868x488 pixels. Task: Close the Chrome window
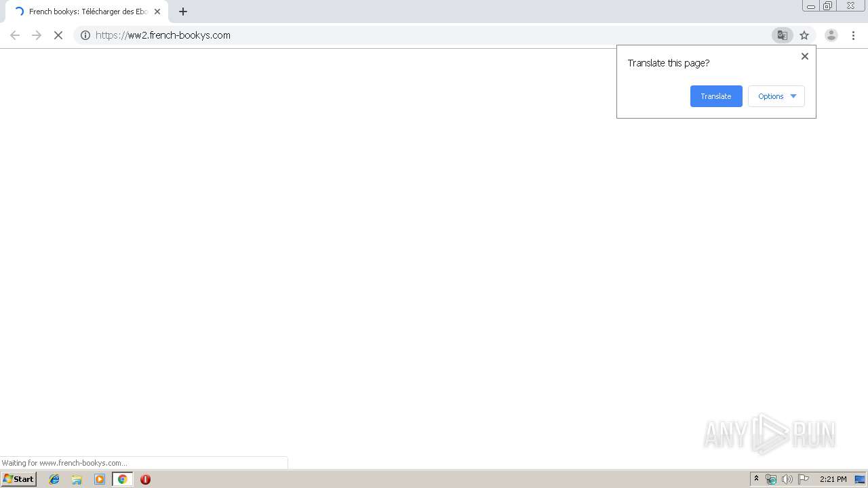[850, 6]
